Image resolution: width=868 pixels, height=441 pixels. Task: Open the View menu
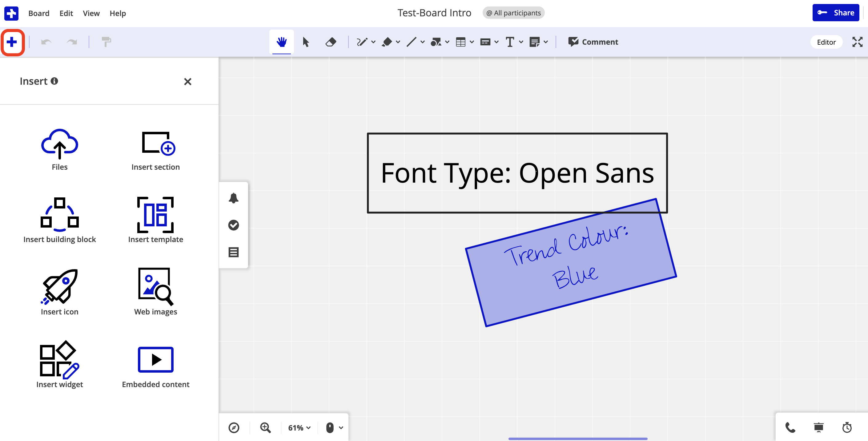tap(91, 13)
